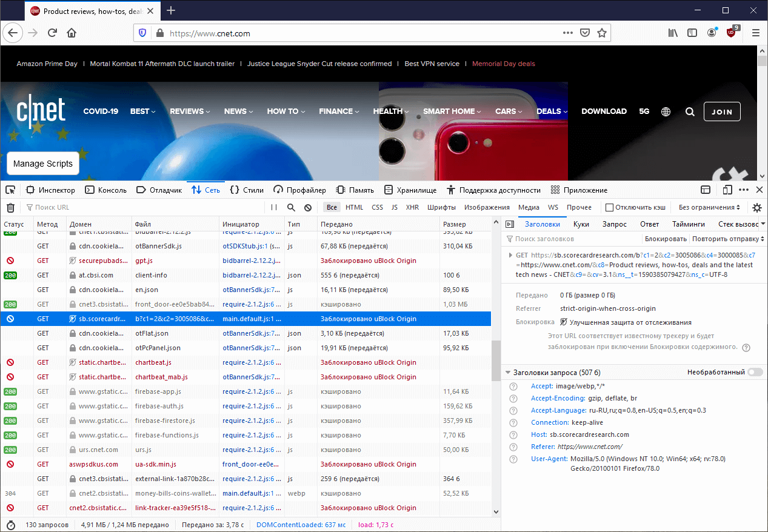
Task: Open DOWNLOAD link in CNET navigation
Action: pos(604,111)
